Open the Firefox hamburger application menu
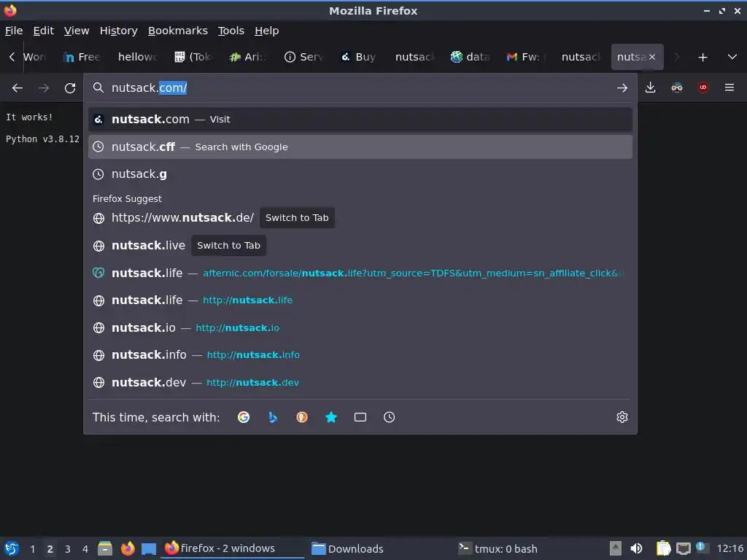This screenshot has height=560, width=747. click(729, 87)
